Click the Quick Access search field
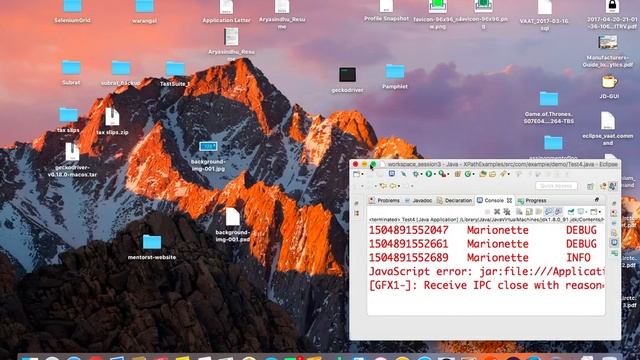640x360 pixels. click(556, 186)
